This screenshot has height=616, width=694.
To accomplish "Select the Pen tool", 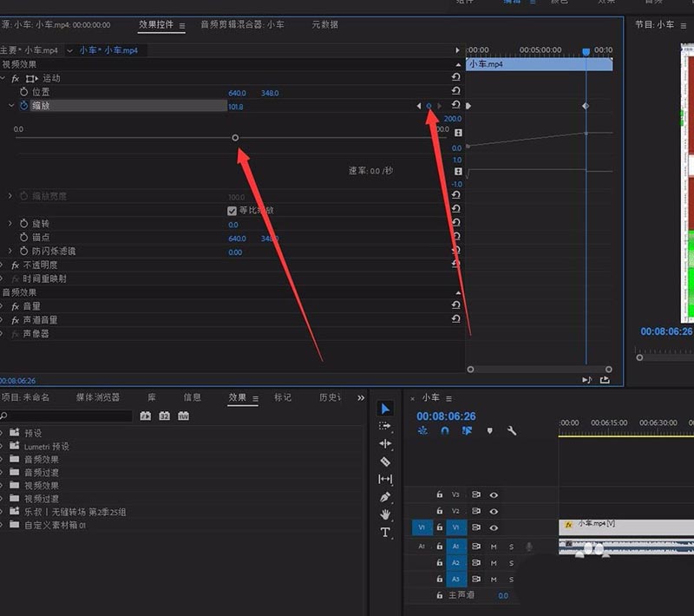I will click(385, 497).
